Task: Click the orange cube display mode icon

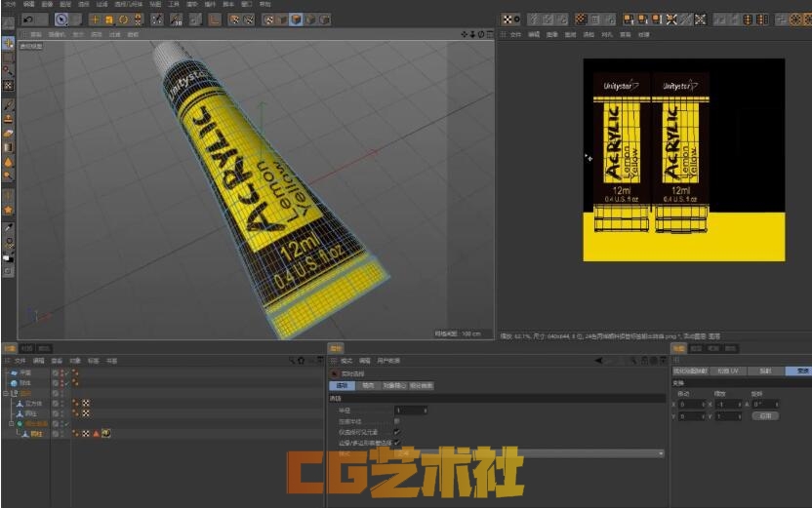Action: [x=297, y=20]
